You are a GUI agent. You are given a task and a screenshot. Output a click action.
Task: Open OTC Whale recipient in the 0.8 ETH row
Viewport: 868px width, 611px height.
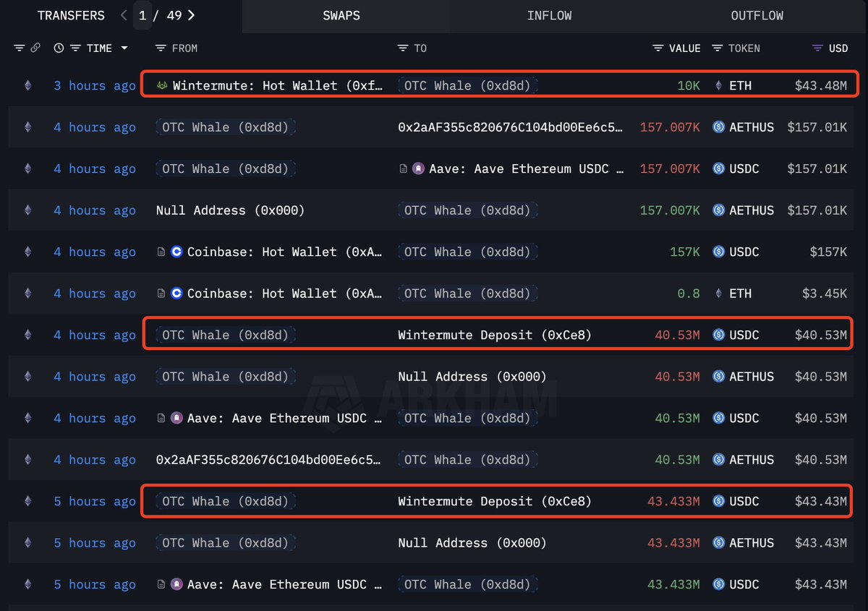point(467,294)
